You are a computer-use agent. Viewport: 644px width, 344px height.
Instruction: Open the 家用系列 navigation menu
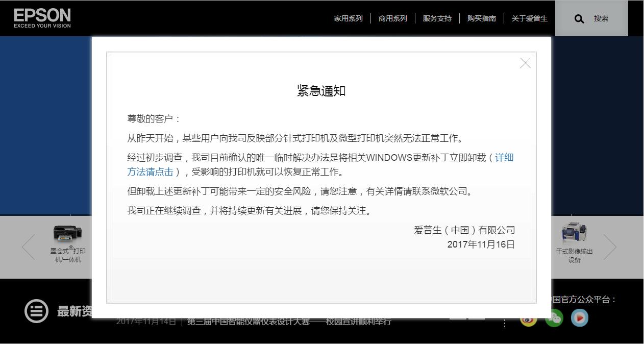pos(348,18)
